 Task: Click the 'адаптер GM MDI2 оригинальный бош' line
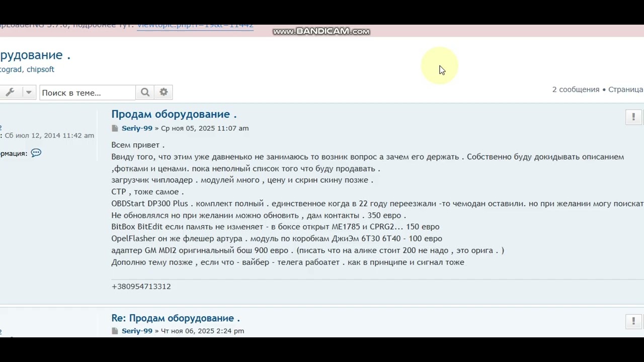click(307, 250)
